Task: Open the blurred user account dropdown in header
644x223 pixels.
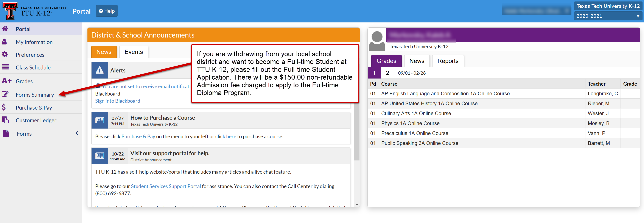Action: [x=537, y=11]
